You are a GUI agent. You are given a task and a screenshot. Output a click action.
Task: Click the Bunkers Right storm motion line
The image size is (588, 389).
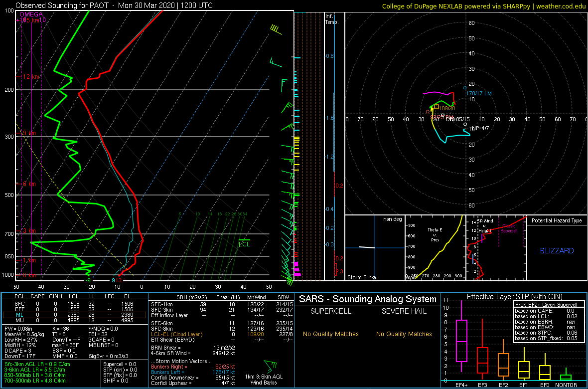(193, 367)
